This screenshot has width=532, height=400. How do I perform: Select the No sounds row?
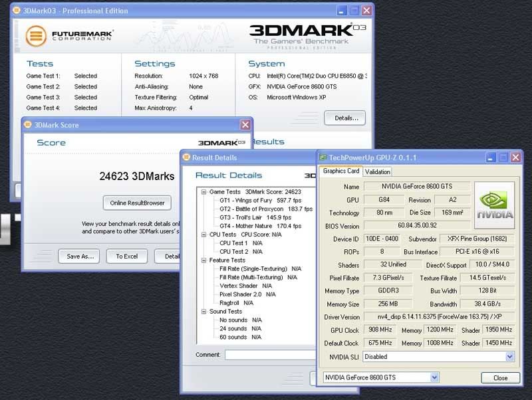(x=241, y=320)
